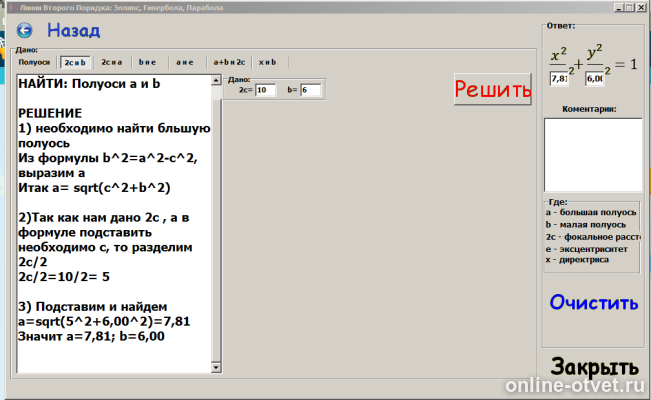
Task: Click inside the Коментарии text box
Action: tap(593, 155)
